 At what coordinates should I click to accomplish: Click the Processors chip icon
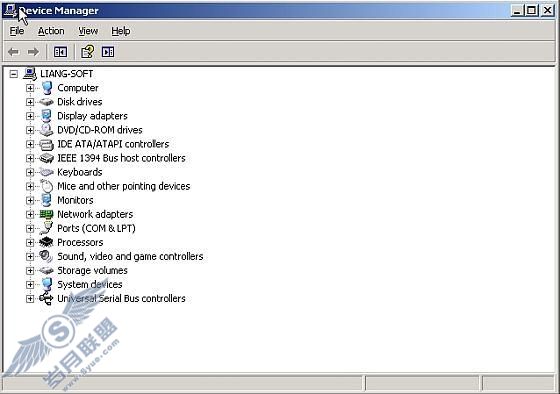point(46,242)
